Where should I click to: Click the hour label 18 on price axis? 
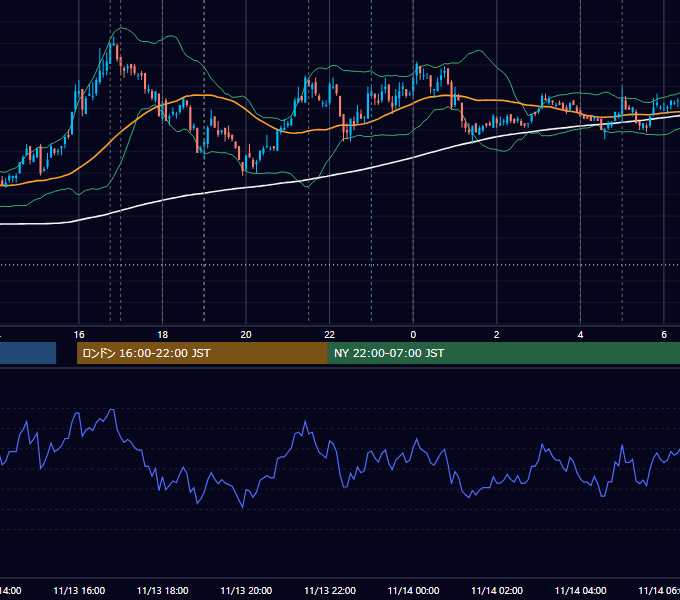pos(163,335)
